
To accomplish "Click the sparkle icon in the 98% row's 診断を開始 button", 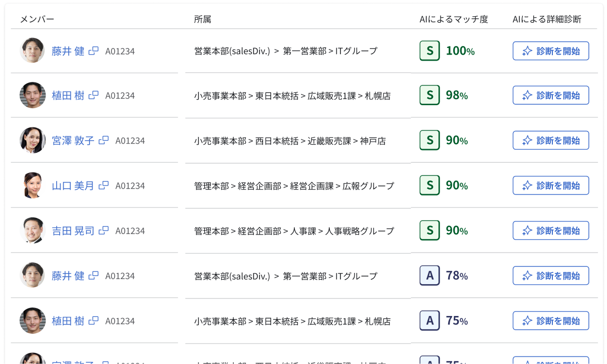I will click(527, 95).
